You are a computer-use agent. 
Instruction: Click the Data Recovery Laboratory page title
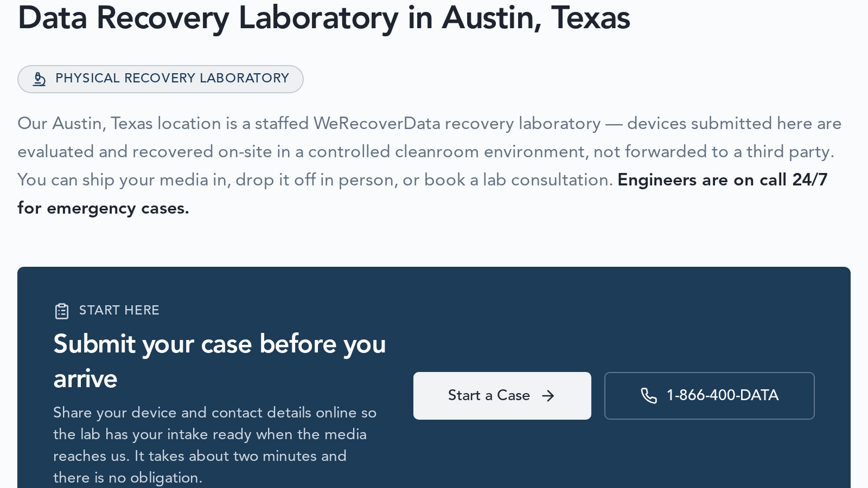[324, 18]
